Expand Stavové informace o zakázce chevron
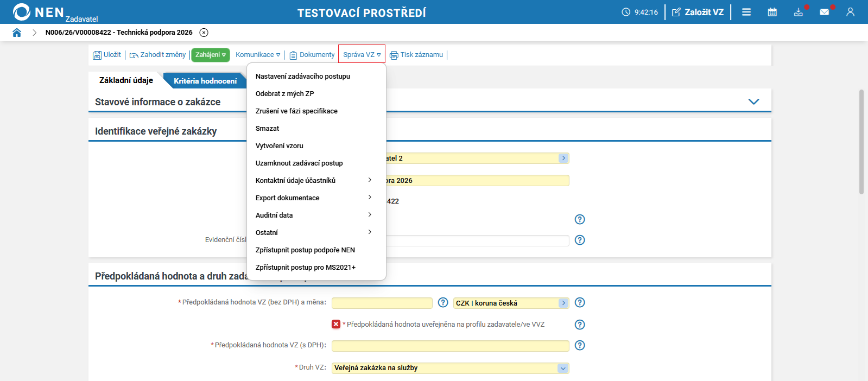Screen dimensions: 868x381 click(x=753, y=101)
